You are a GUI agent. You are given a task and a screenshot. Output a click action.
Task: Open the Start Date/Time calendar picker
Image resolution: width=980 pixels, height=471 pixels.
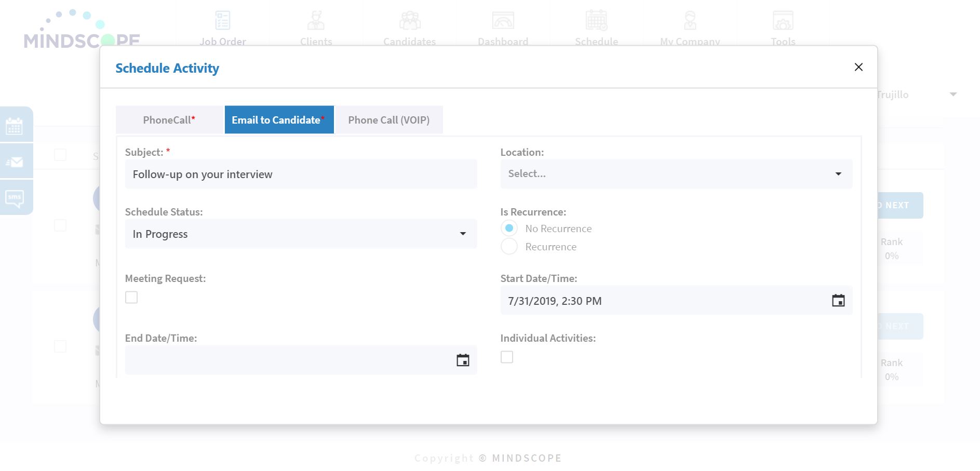point(838,301)
